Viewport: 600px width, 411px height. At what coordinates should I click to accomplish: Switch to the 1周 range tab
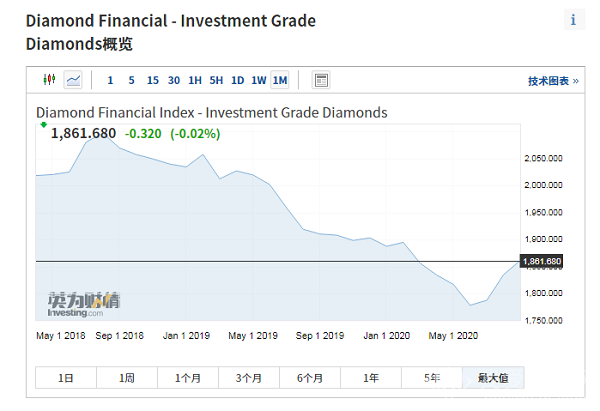tap(127, 377)
